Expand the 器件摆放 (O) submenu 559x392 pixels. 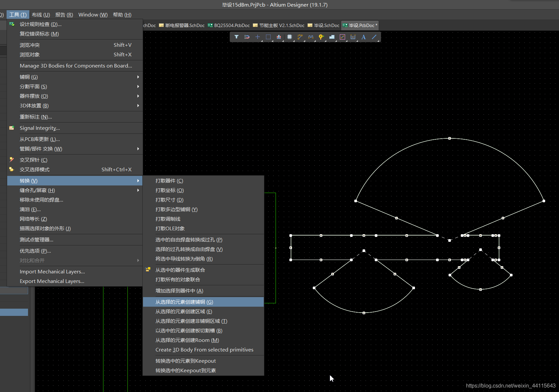point(75,96)
